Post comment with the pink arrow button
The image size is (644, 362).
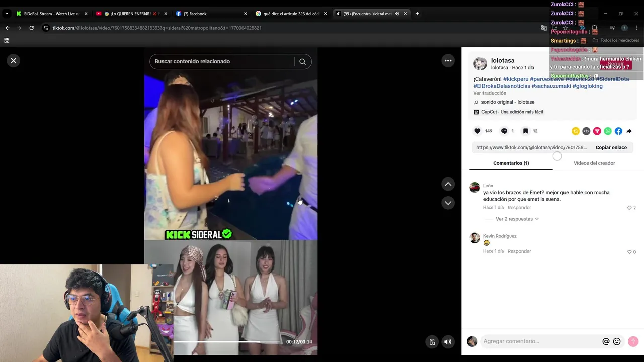coord(633,341)
